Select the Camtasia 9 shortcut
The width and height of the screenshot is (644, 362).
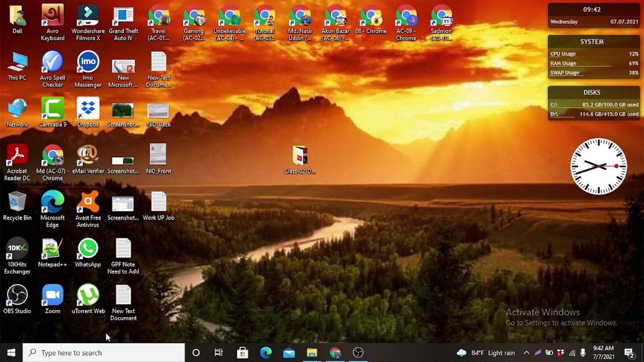pyautogui.click(x=52, y=113)
